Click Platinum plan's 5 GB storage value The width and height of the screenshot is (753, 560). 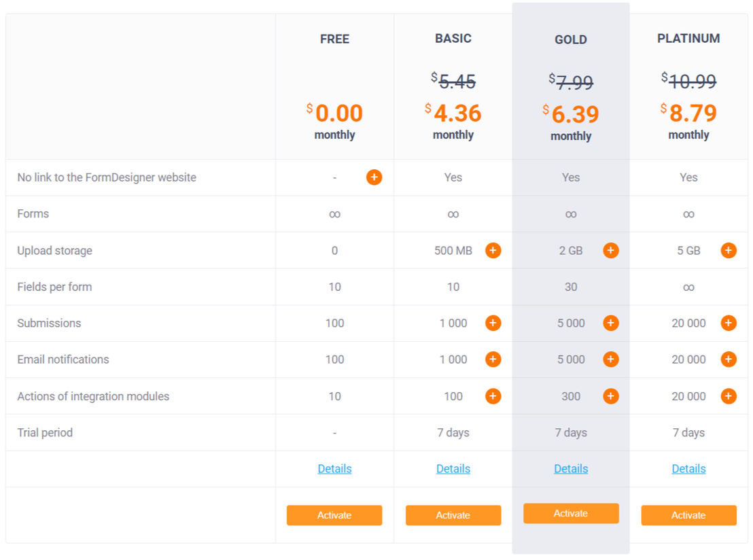(688, 251)
